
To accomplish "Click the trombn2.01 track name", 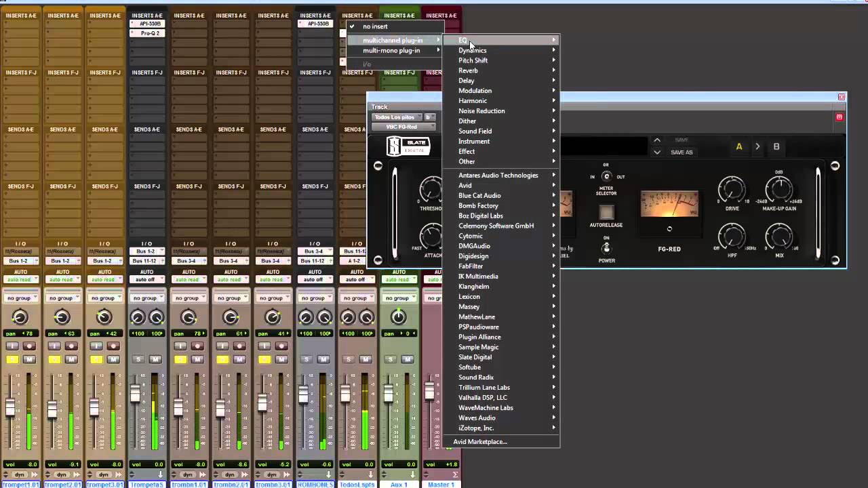I will point(231,484).
